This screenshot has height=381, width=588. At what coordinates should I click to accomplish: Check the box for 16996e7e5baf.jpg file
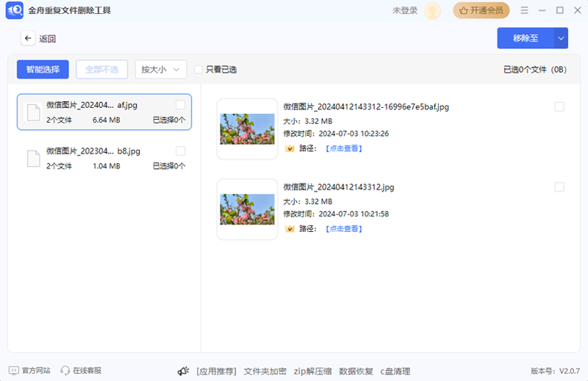click(x=559, y=106)
